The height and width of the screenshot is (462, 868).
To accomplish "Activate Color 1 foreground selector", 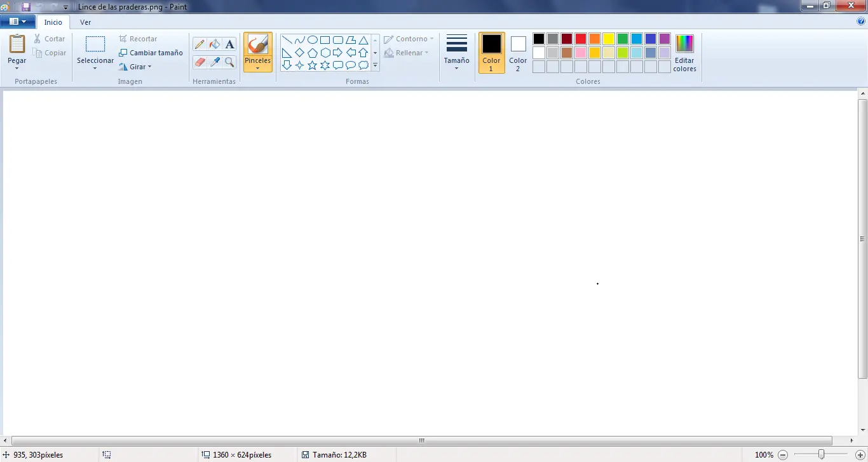I will [491, 53].
